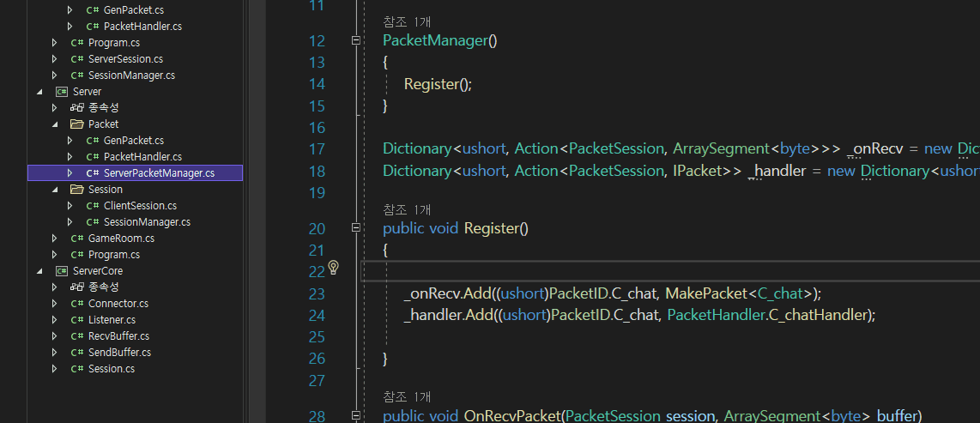This screenshot has width=980, height=423.
Task: Click the ServerCore project C# icon
Action: 62,270
